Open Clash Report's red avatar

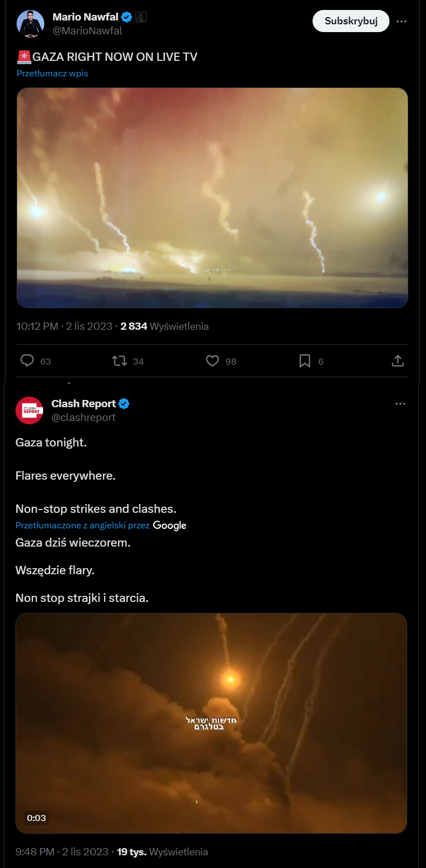pyautogui.click(x=29, y=410)
